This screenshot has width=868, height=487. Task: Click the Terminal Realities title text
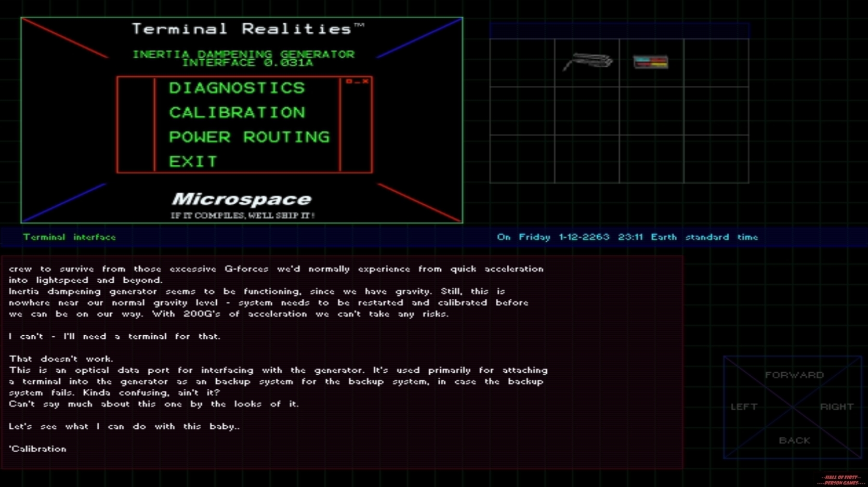click(242, 29)
